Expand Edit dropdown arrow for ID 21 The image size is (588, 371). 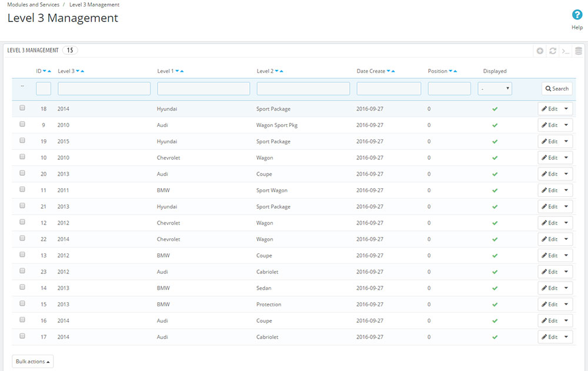pyautogui.click(x=566, y=207)
